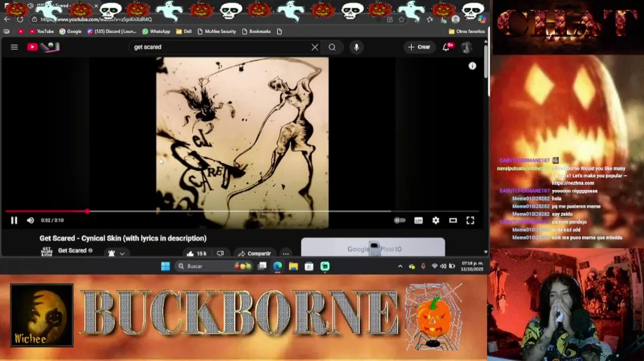
Task: Open the YouTube bookmark
Action: 42,31
